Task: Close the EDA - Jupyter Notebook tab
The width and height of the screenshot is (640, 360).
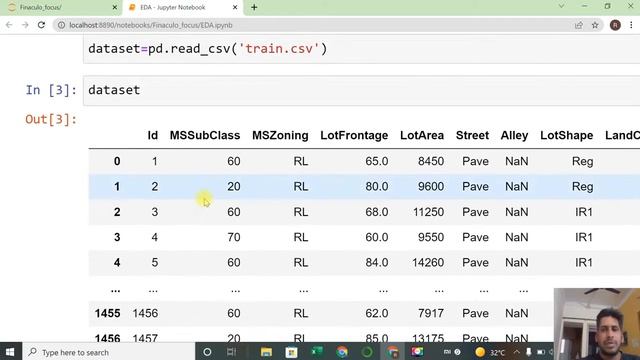Action: tap(235, 7)
